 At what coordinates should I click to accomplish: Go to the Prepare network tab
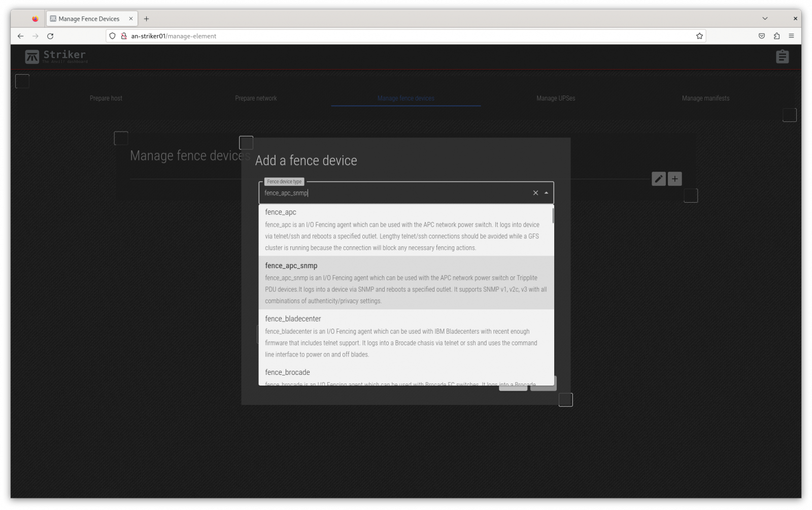(x=256, y=98)
